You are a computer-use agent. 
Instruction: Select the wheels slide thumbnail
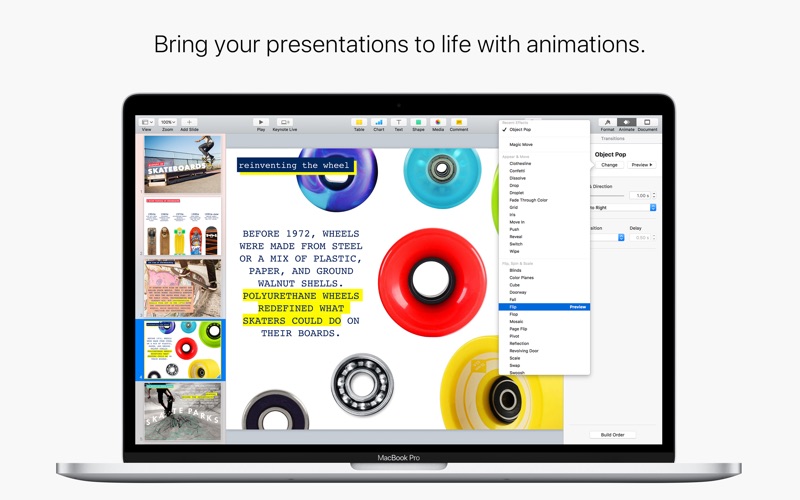(183, 350)
